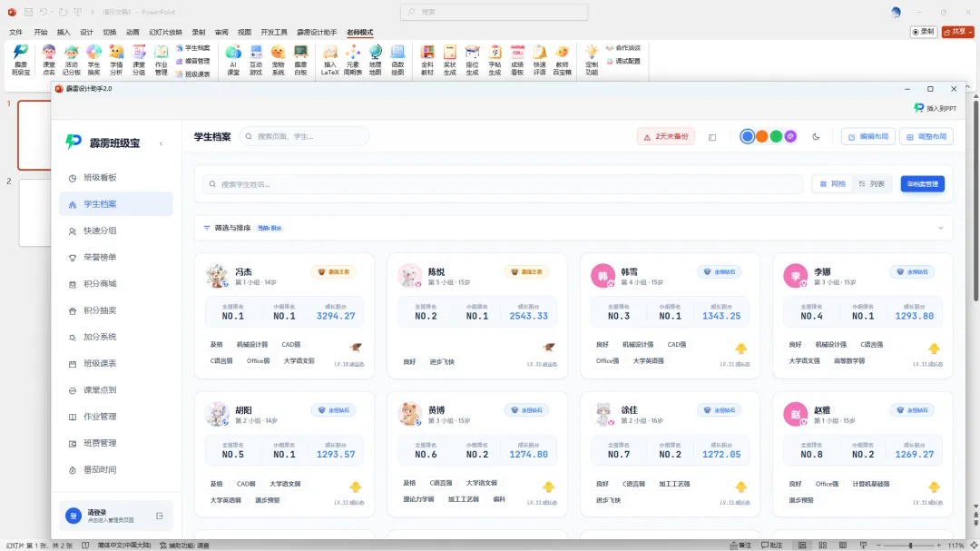
Task: Open 宠物系统 ribbon tool
Action: pos(279,60)
